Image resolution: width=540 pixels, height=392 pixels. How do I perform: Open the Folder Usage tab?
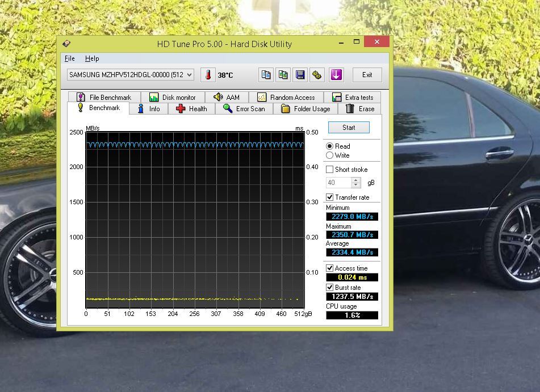(x=305, y=109)
